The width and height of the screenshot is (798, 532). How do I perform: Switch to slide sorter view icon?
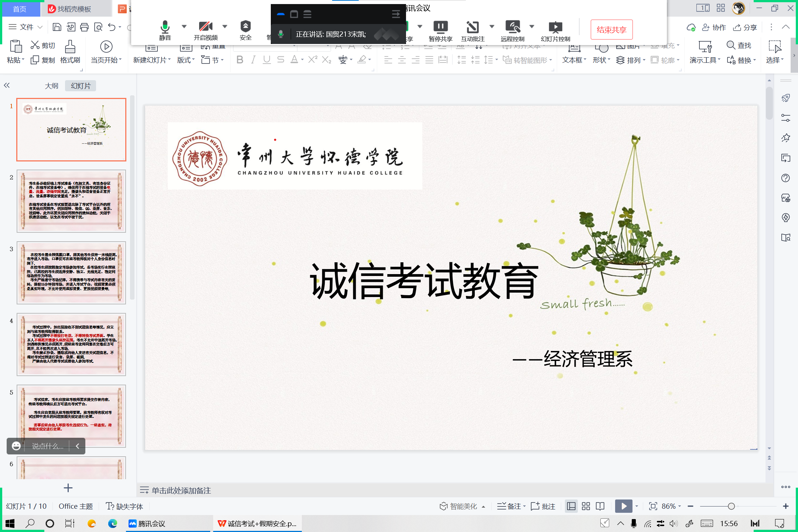(x=586, y=506)
